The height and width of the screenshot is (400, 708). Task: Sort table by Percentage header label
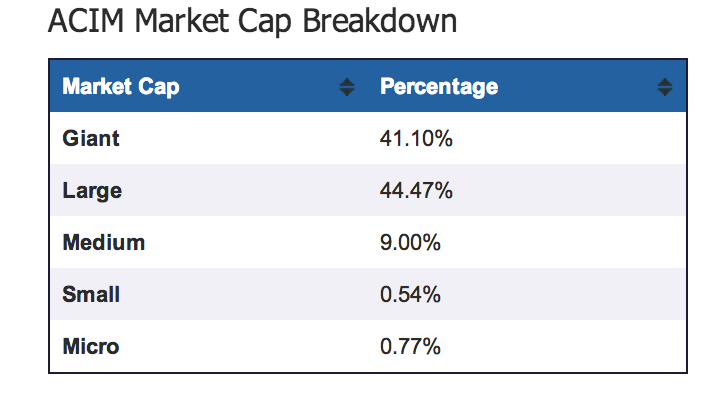click(x=439, y=87)
